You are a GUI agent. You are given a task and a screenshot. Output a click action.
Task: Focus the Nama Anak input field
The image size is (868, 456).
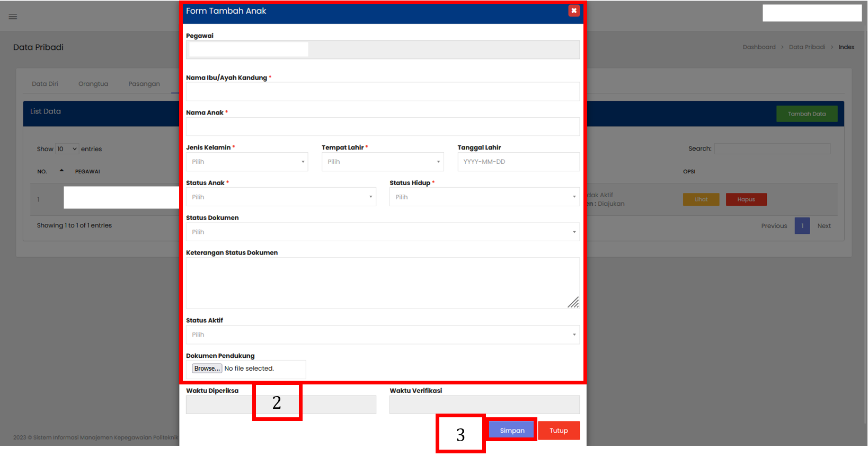point(382,127)
